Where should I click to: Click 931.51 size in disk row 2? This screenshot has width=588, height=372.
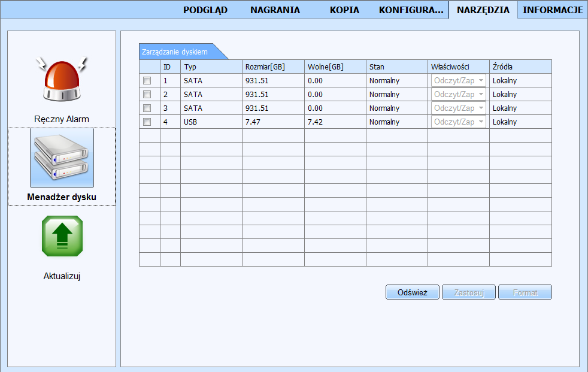coord(257,95)
